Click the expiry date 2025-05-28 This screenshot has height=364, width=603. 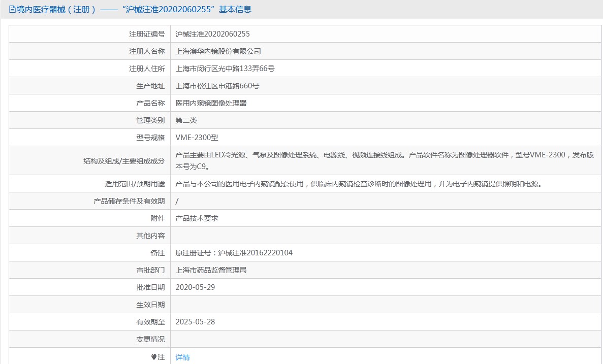coord(195,322)
